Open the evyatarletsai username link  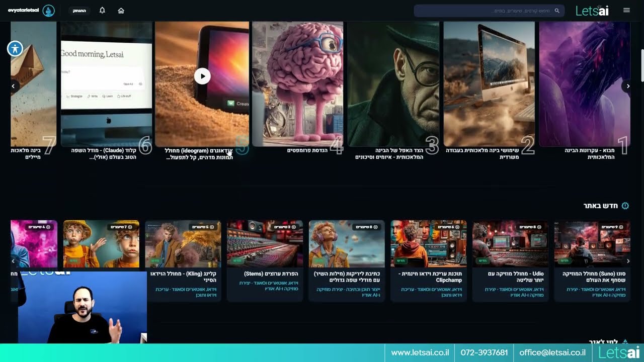point(23,11)
